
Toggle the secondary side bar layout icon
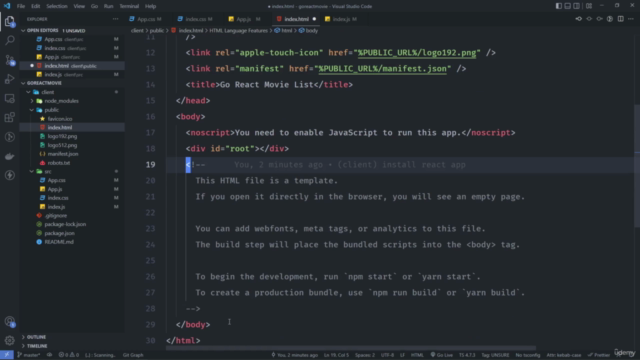point(576,6)
